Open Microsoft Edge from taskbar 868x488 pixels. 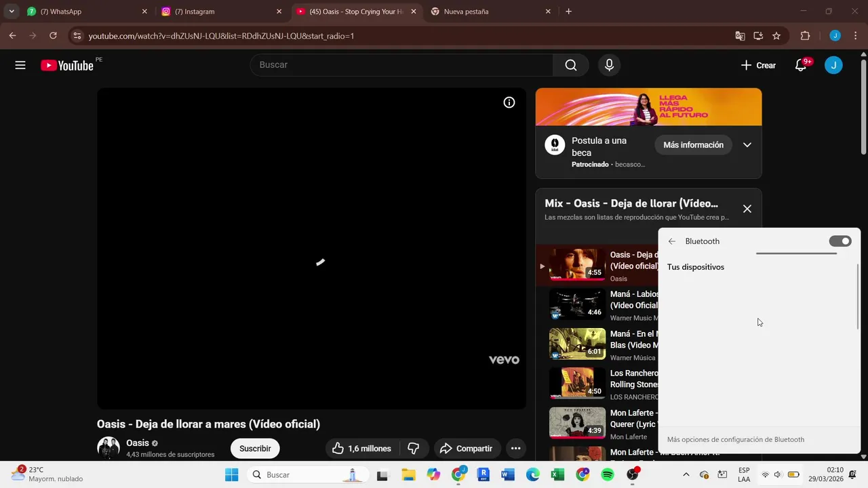pos(532,474)
